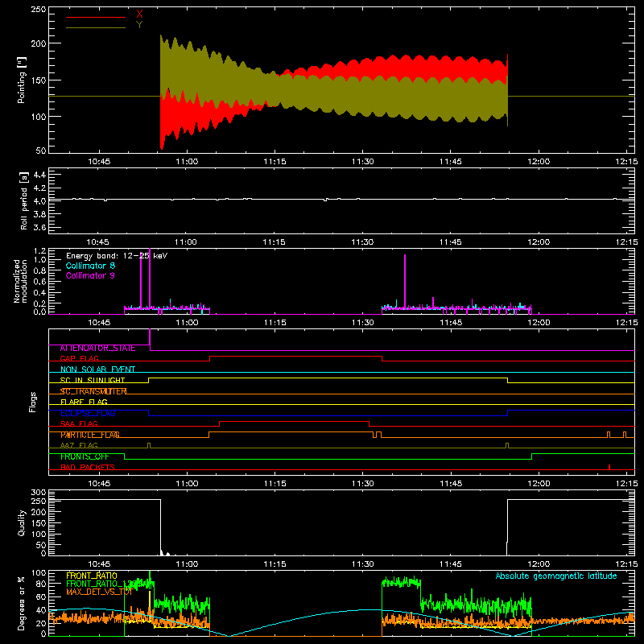Click the Flags axis title
644x644 pixels.
tap(32, 402)
